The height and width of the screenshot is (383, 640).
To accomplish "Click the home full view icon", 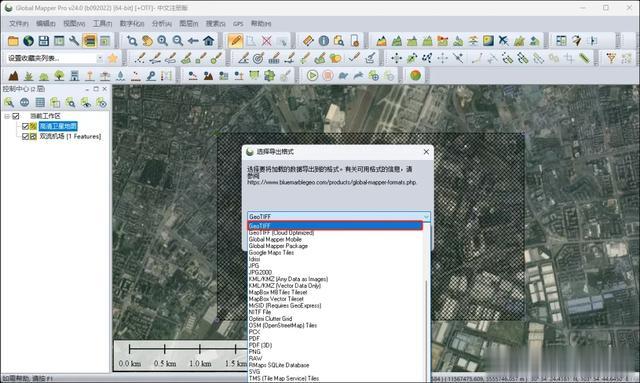I will [x=209, y=41].
